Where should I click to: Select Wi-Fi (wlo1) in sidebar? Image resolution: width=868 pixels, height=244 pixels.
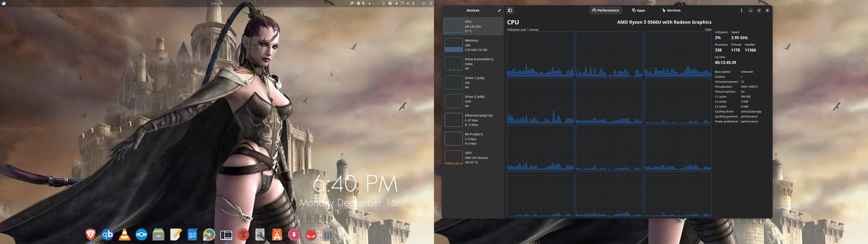click(x=473, y=139)
